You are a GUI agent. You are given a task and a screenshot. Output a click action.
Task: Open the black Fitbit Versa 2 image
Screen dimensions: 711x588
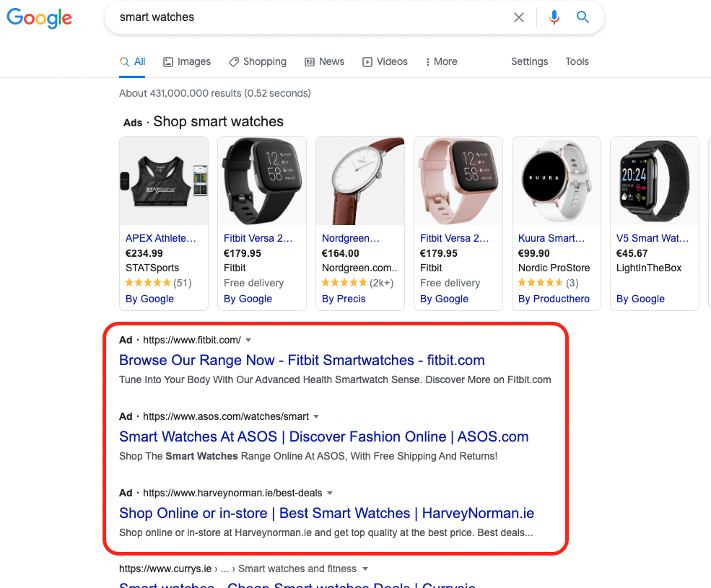tap(262, 181)
